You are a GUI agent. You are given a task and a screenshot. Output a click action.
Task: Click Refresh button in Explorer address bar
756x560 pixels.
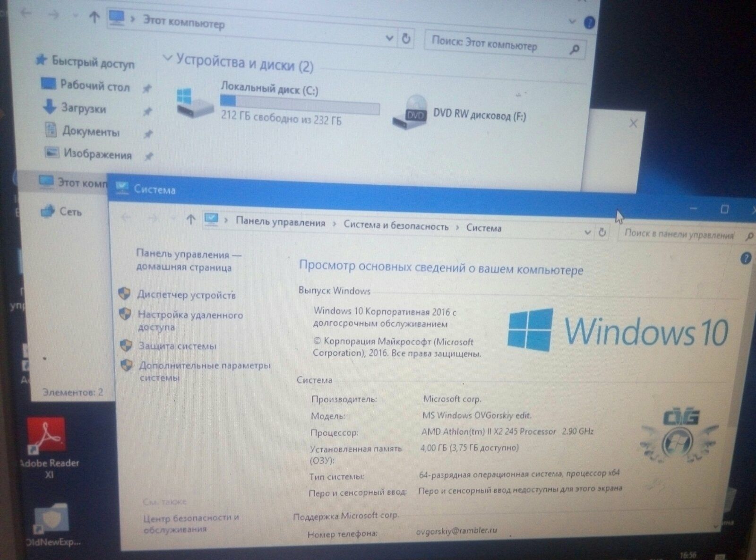point(406,38)
